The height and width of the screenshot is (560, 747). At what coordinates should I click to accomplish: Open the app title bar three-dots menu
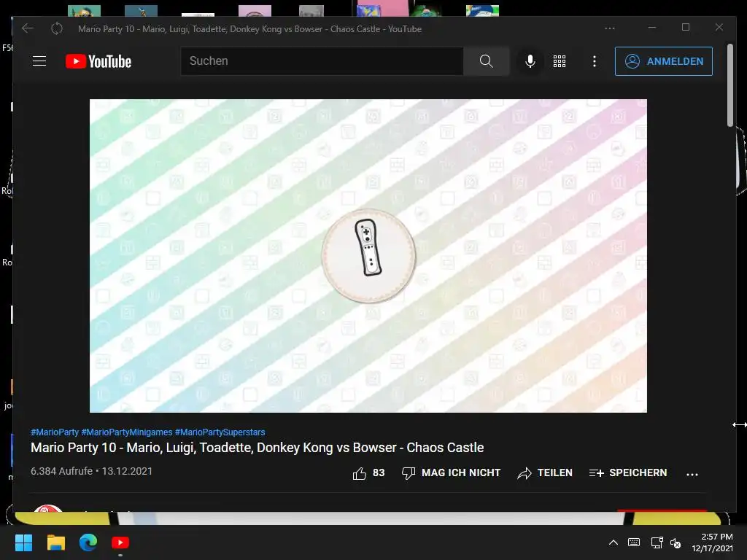pos(609,28)
